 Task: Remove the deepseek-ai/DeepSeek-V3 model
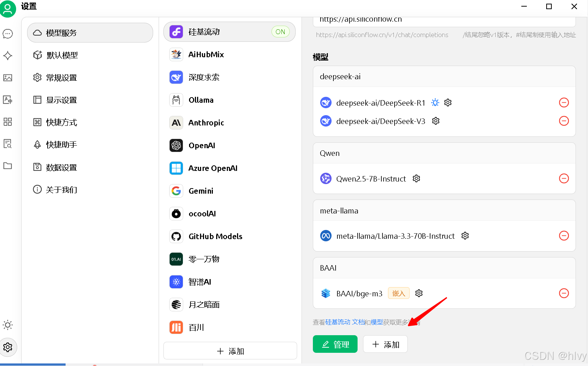[564, 121]
